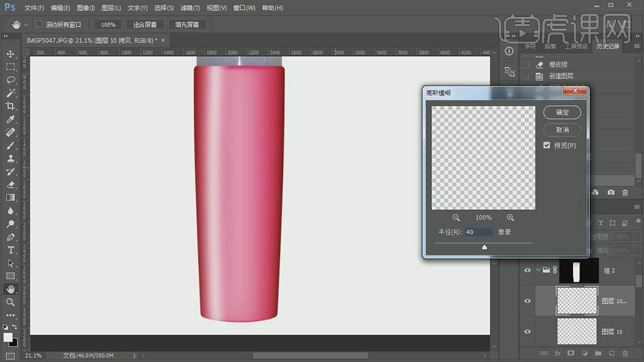Enable the 滚动所有窗口 checkbox
Viewport: 644px width, 362px height.
tap(39, 25)
